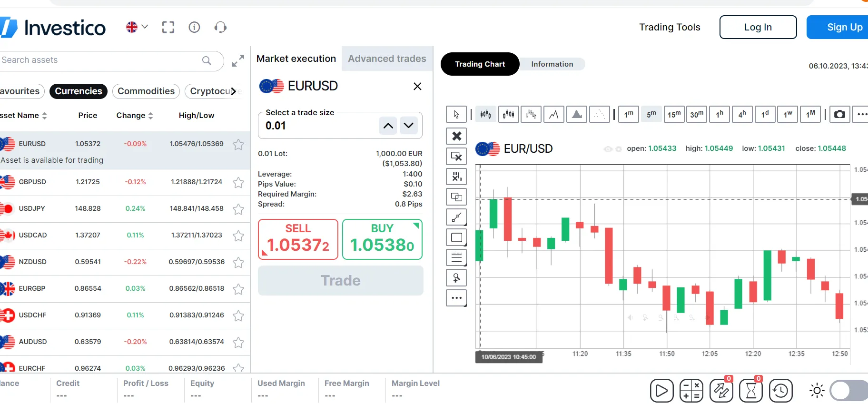The image size is (868, 404).
Task: Switch chart to hollow candlestick style
Action: (x=508, y=114)
